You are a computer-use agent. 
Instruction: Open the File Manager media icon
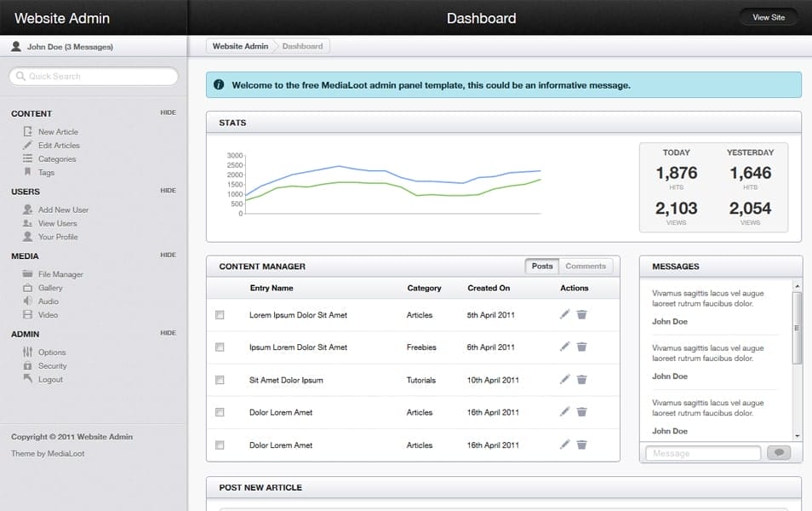click(29, 273)
